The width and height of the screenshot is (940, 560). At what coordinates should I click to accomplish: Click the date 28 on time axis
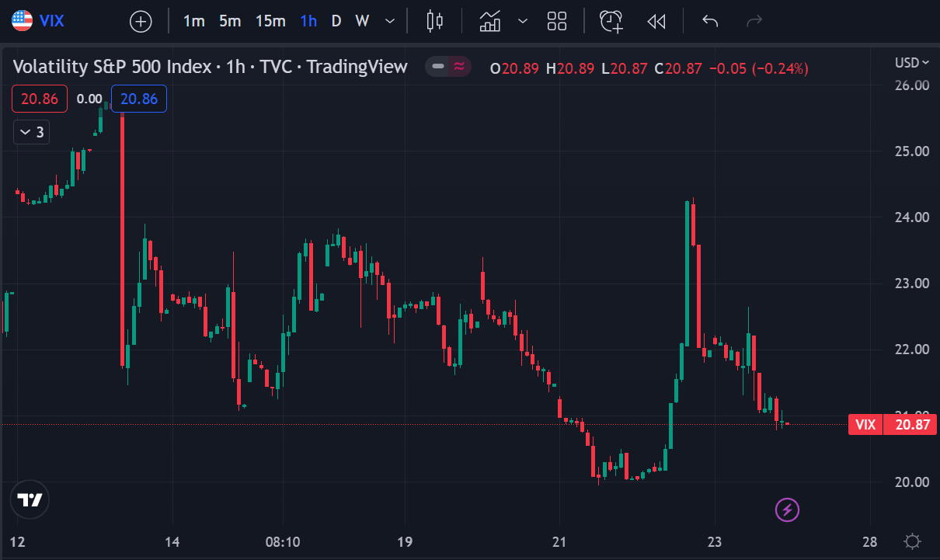click(870, 541)
